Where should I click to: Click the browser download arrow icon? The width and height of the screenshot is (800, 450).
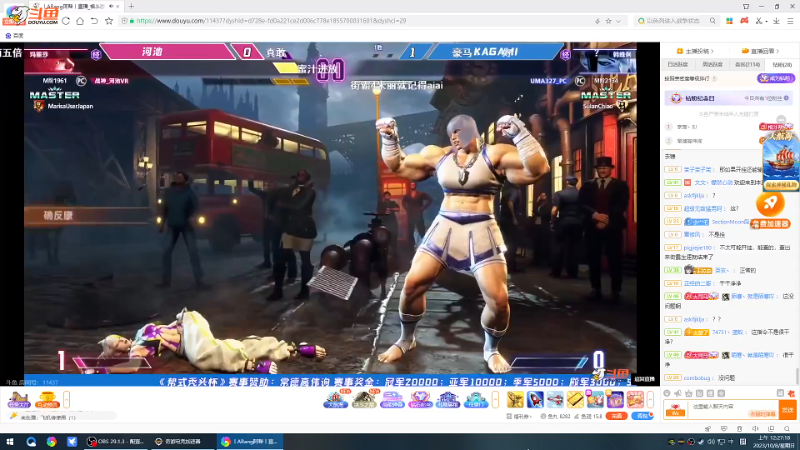coord(776,21)
